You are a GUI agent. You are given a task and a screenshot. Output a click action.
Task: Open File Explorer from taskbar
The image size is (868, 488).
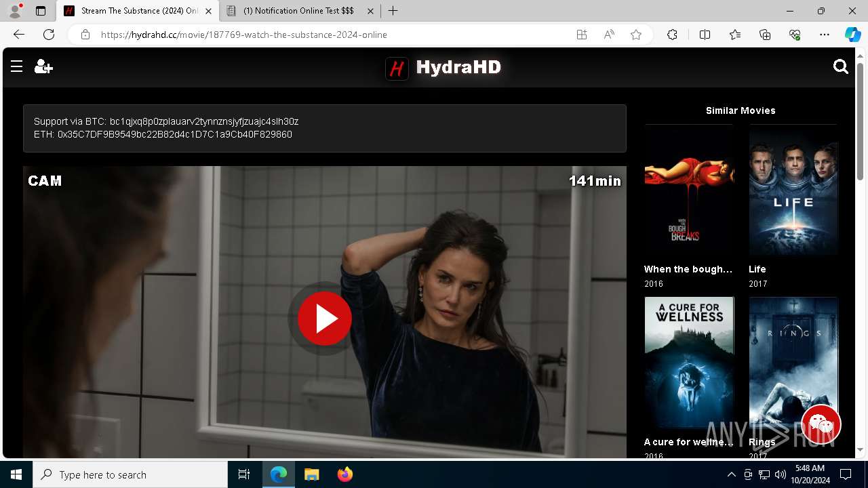coord(312,474)
